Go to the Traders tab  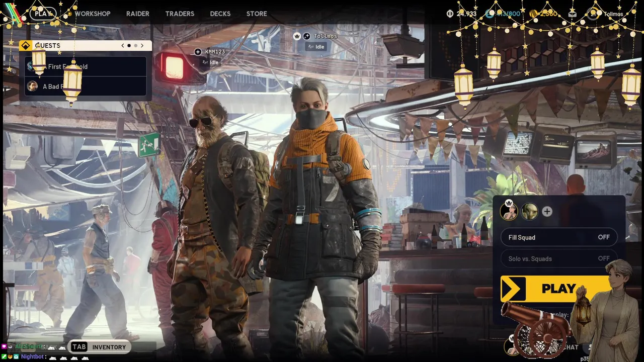tap(180, 14)
